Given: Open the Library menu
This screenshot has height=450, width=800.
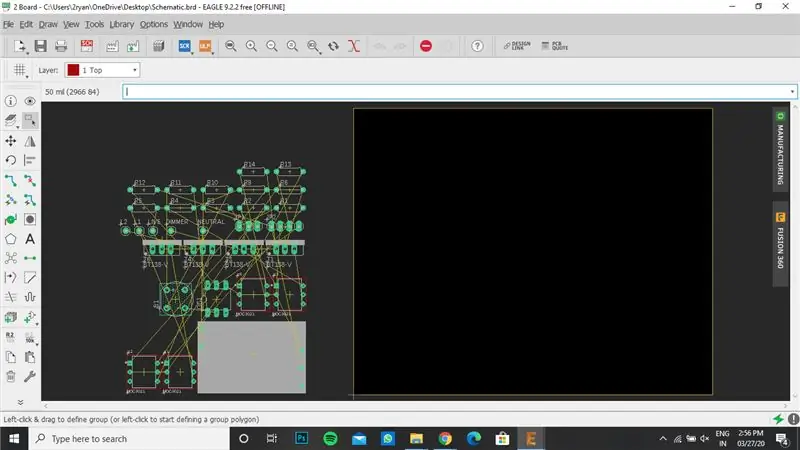Looking at the screenshot, I should point(121,24).
